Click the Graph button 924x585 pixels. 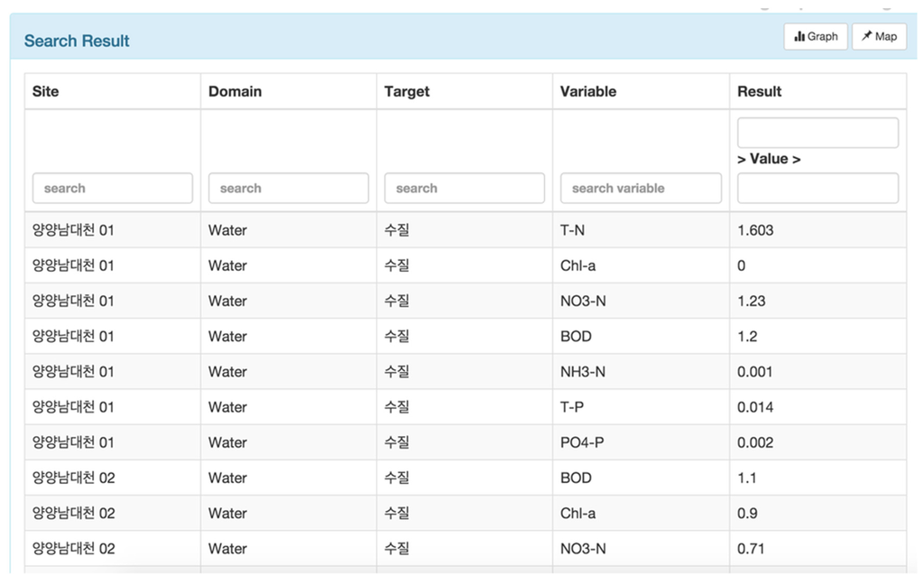[816, 37]
